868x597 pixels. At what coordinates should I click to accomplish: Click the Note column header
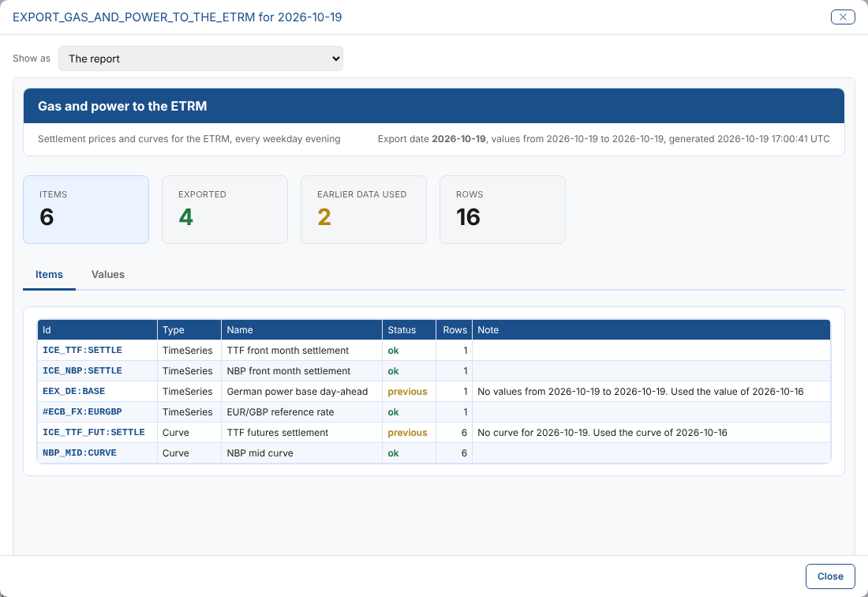651,330
